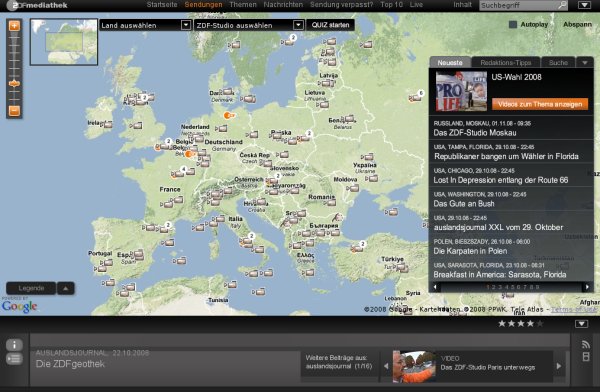Start the quiz with QUIZ starten
This screenshot has width=600, height=392.
pyautogui.click(x=330, y=25)
